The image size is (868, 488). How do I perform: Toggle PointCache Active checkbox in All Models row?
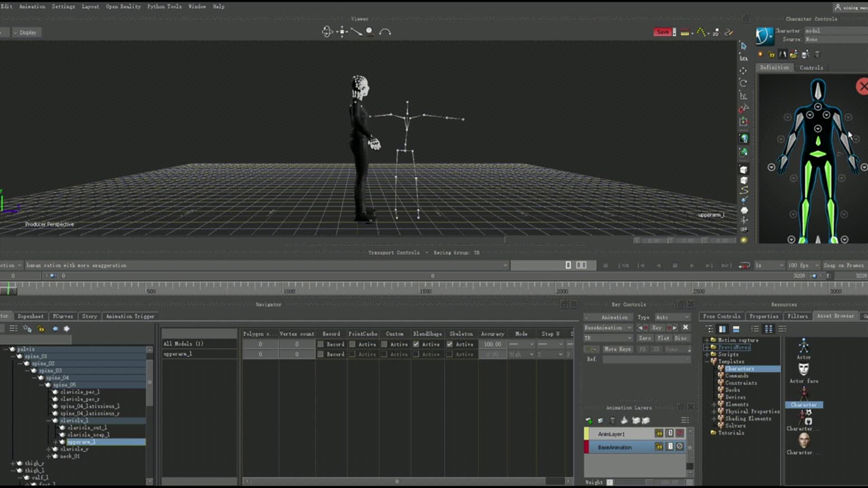click(x=352, y=344)
